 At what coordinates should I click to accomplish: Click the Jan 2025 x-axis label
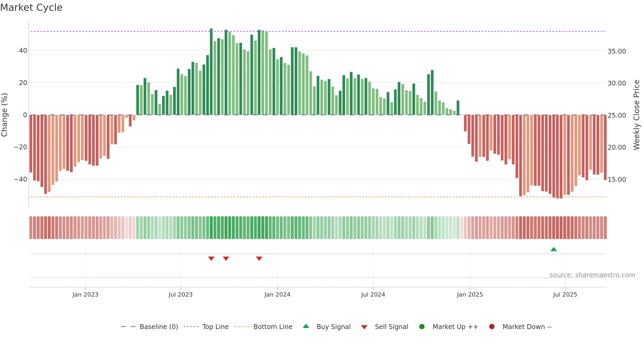pyautogui.click(x=470, y=295)
